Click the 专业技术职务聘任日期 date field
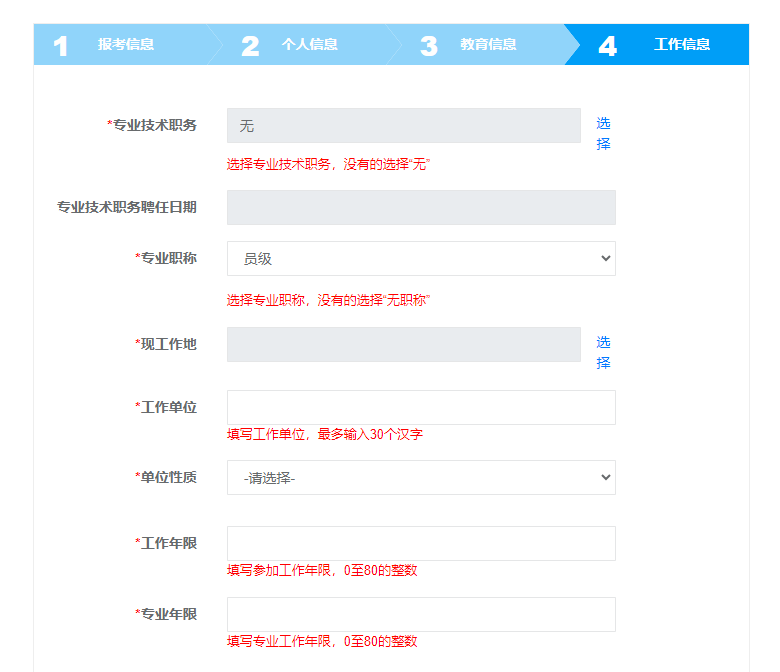This screenshot has height=672, width=780. (x=421, y=207)
